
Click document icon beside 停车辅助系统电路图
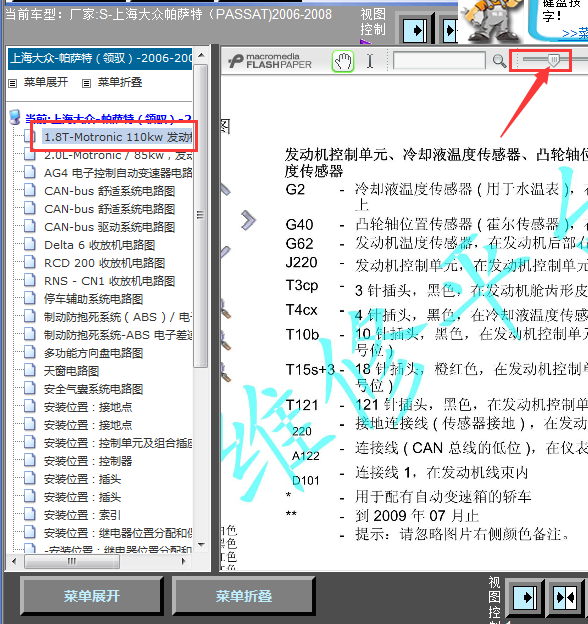[29, 298]
